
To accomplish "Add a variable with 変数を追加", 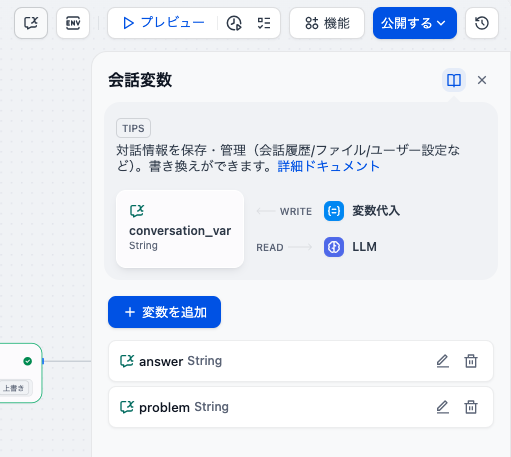I will click(164, 312).
